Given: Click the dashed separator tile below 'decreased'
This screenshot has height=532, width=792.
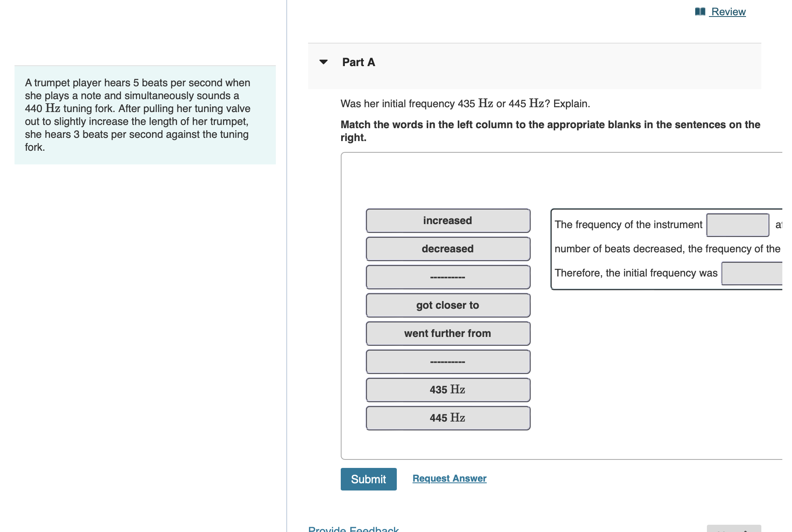Looking at the screenshot, I should (448, 277).
